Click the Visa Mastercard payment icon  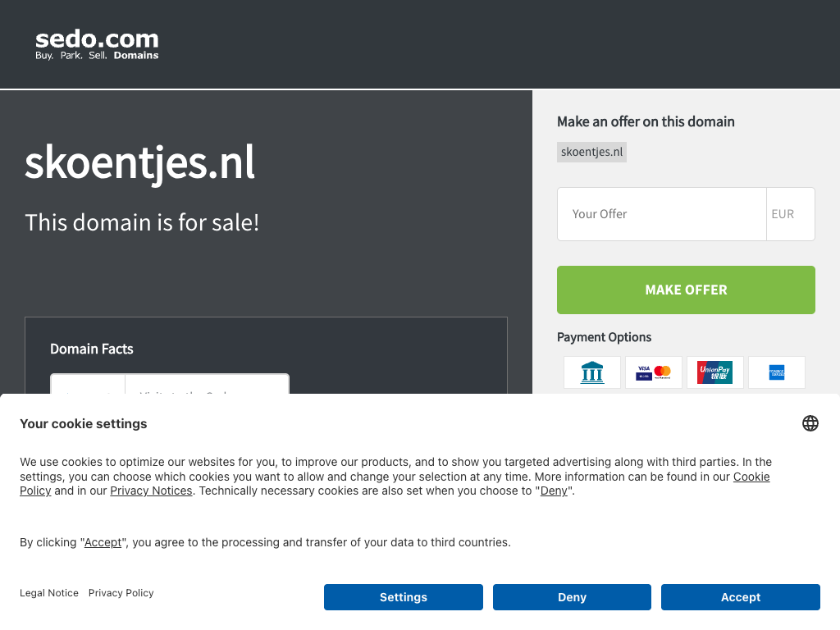coord(654,372)
